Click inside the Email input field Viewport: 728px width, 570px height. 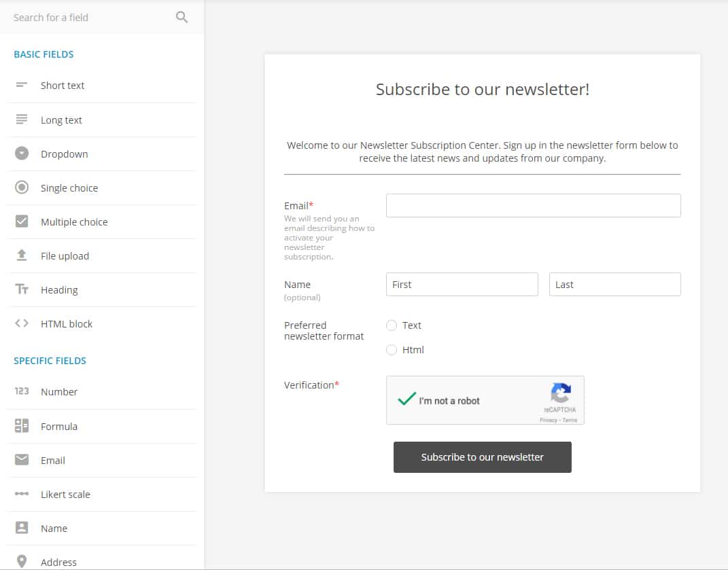pos(533,205)
